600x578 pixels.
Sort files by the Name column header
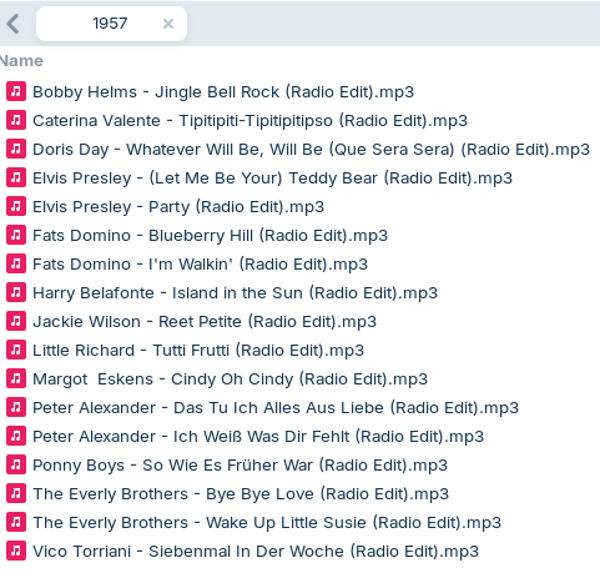(21, 61)
